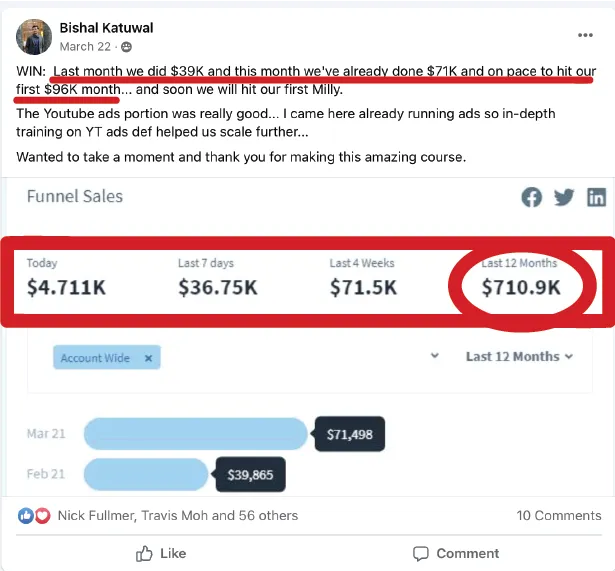This screenshot has width=615, height=571.
Task: Expand the account filter dropdown chevron
Action: (435, 357)
